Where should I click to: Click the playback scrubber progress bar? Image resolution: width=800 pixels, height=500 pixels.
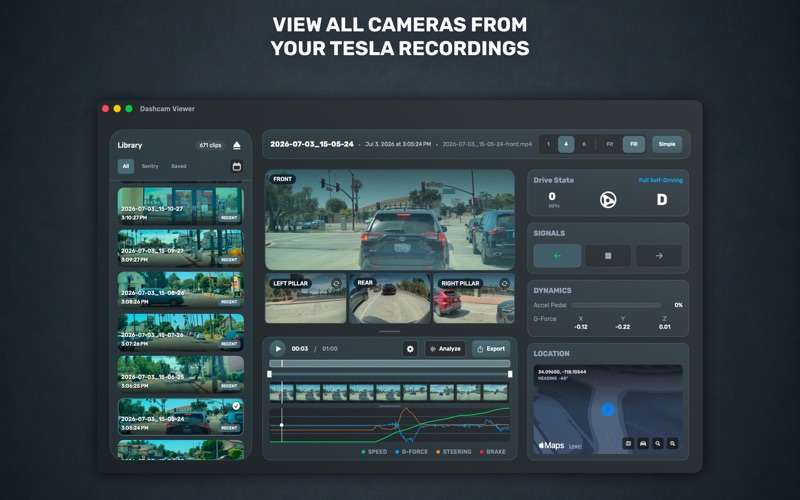coord(390,364)
